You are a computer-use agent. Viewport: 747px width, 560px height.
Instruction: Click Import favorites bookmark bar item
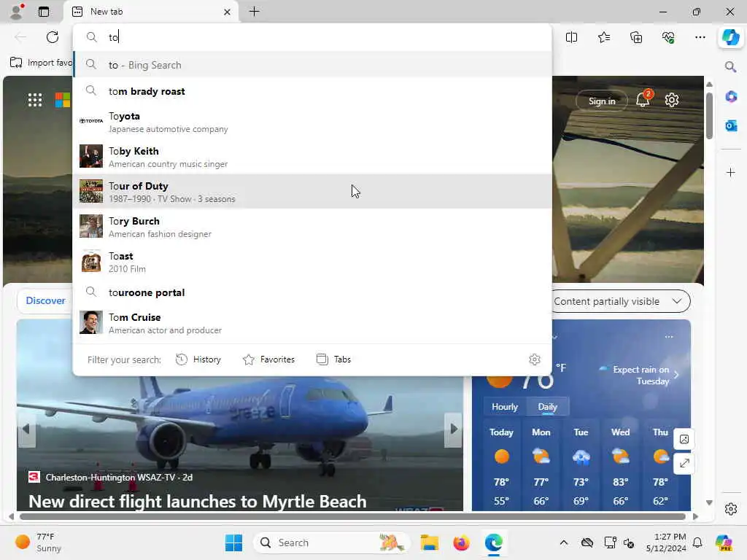41,63
